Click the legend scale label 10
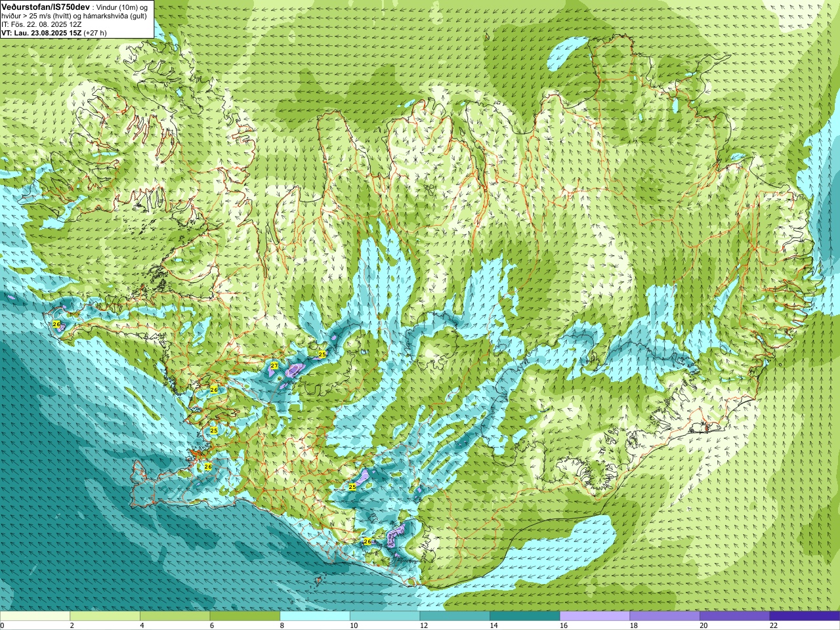840x630 pixels. [354, 626]
